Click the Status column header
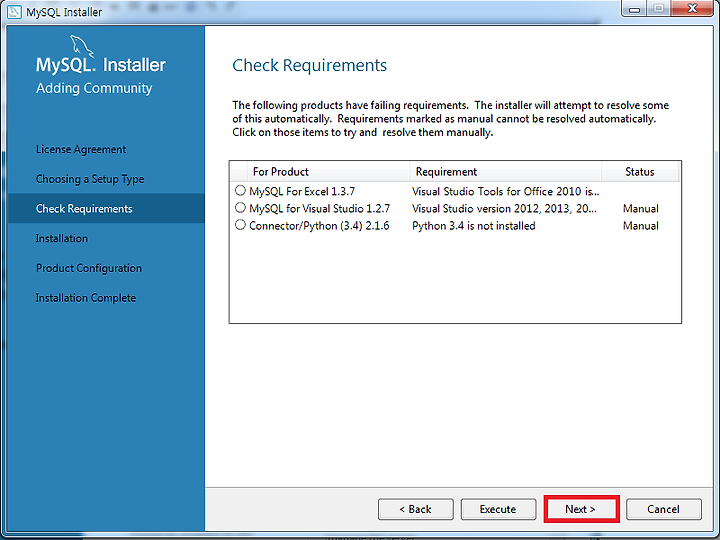720x540 pixels. 640,172
